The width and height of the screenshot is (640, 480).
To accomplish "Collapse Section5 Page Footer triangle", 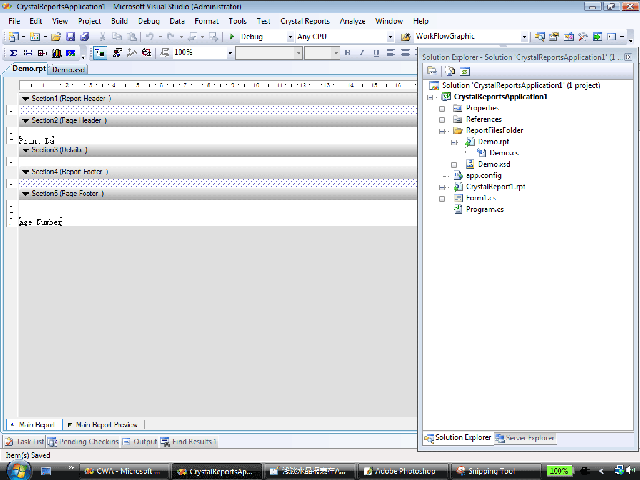I will point(25,194).
